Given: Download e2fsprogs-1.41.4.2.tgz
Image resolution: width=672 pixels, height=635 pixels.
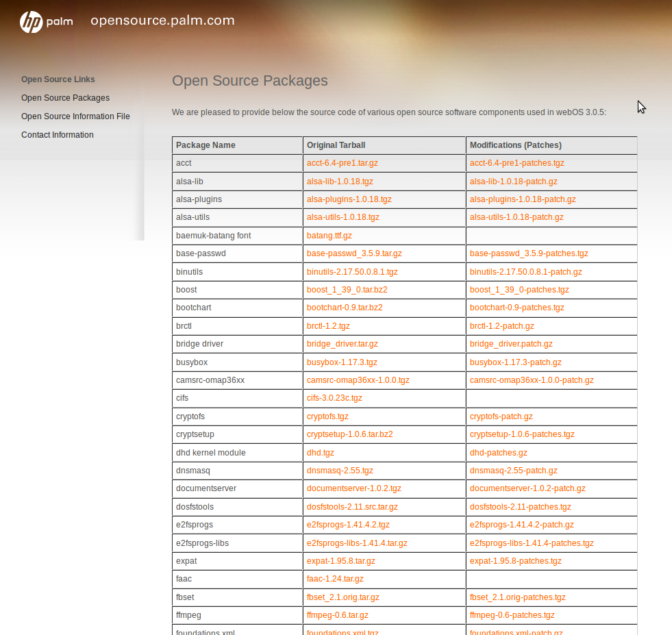Looking at the screenshot, I should pos(348,525).
